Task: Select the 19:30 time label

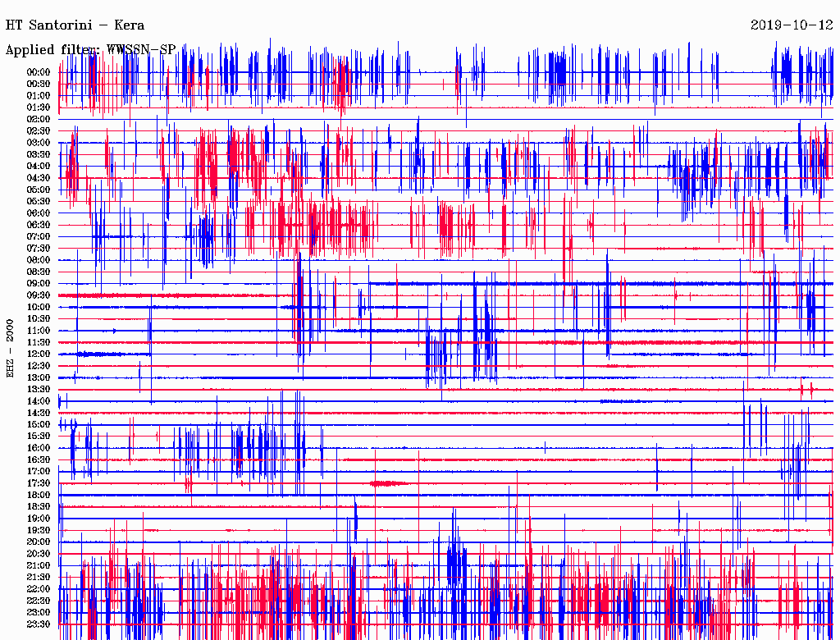Action: (39, 531)
